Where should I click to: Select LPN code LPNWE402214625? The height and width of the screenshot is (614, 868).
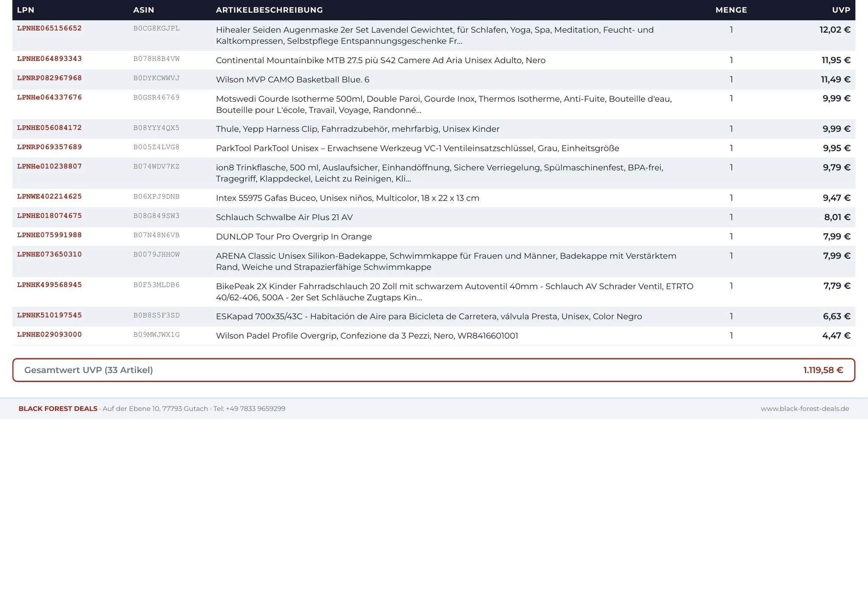(49, 196)
